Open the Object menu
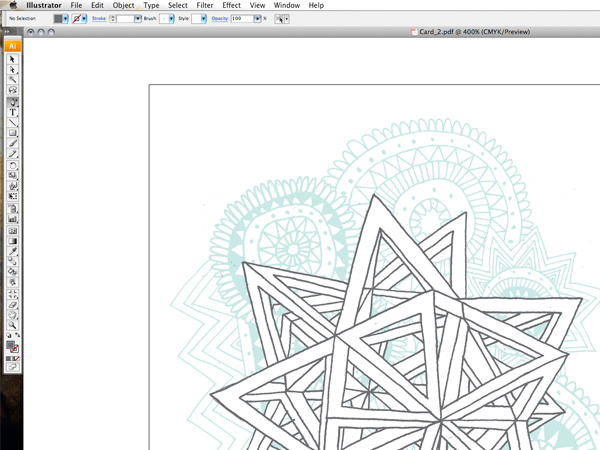Image resolution: width=600 pixels, height=450 pixels. point(123,5)
